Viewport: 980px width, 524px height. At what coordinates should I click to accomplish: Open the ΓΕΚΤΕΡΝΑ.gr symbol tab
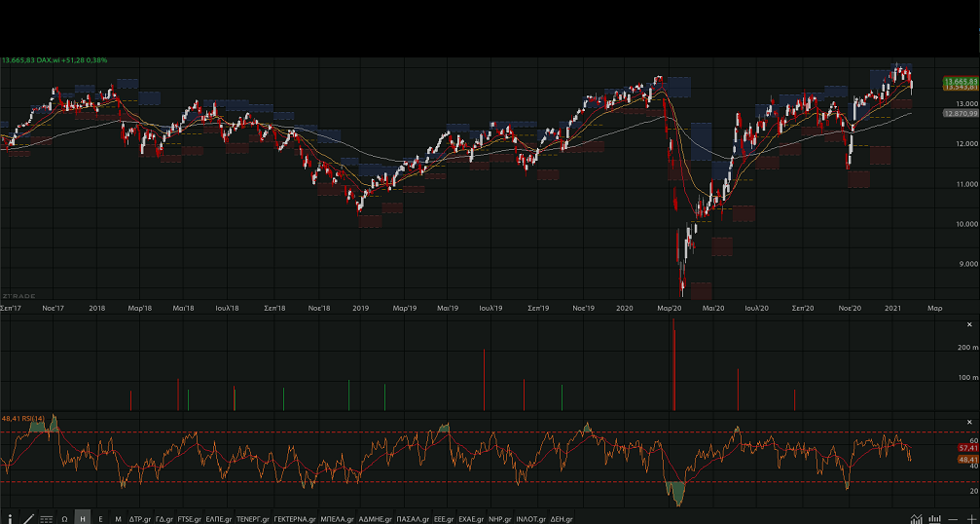click(x=295, y=519)
